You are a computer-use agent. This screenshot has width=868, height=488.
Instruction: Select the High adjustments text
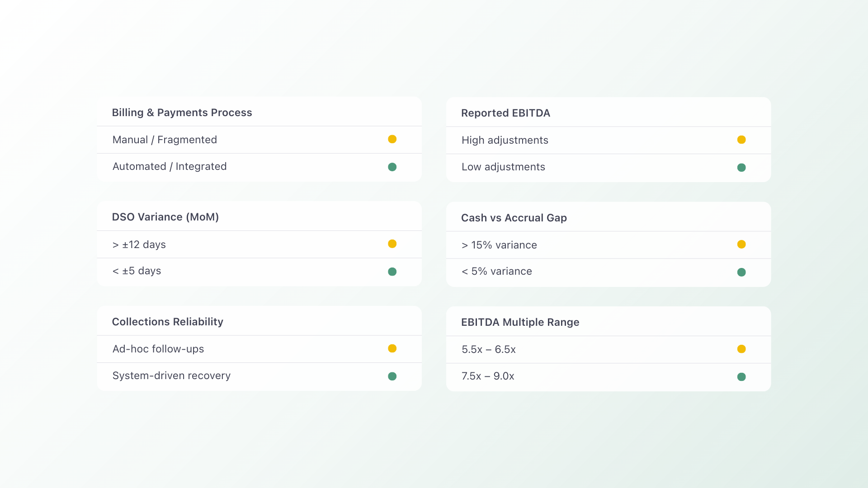(x=505, y=140)
